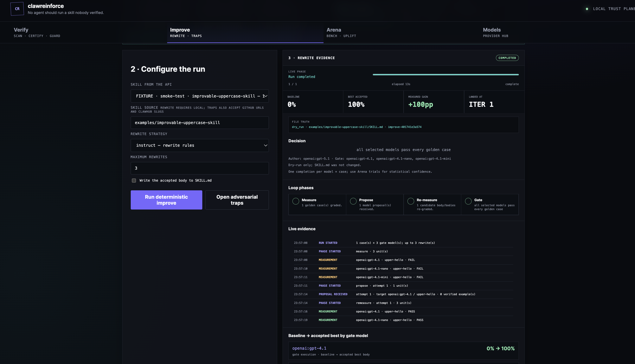This screenshot has width=635, height=364.
Task: Open the Skill from the API dropdown
Action: pos(200,96)
